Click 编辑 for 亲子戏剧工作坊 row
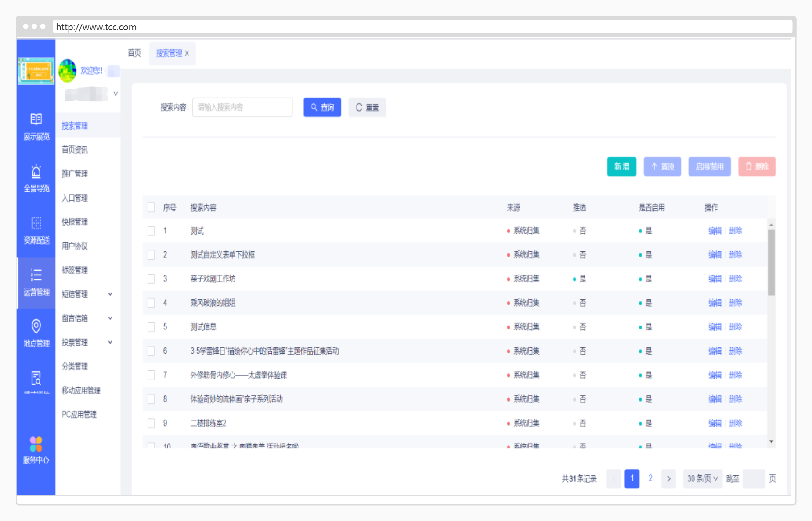This screenshot has width=812, height=521. click(x=715, y=279)
